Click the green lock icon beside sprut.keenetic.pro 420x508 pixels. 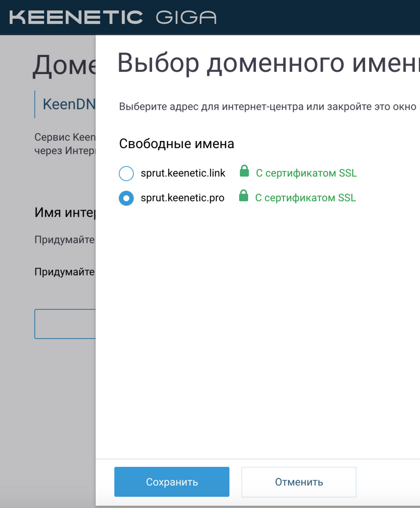tap(243, 196)
